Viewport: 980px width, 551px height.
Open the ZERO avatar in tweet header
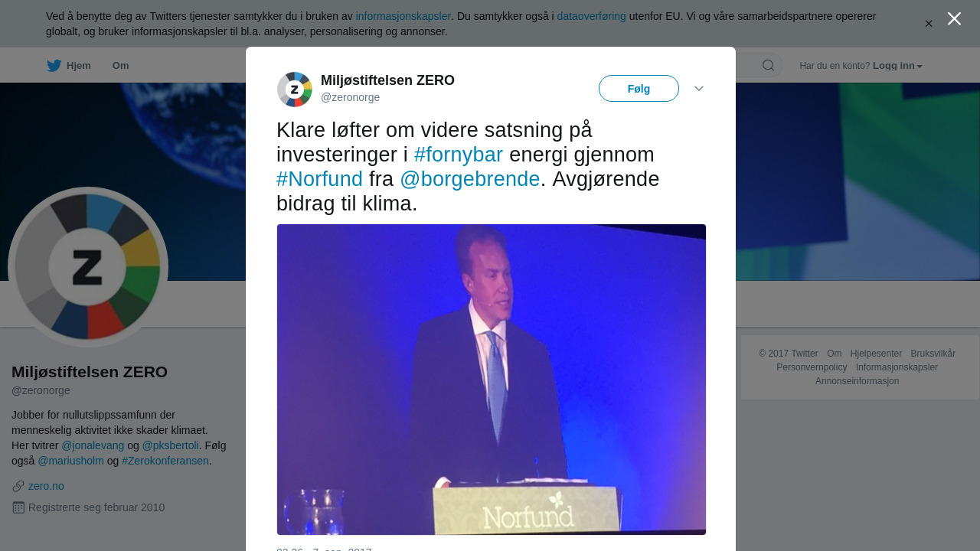point(295,90)
